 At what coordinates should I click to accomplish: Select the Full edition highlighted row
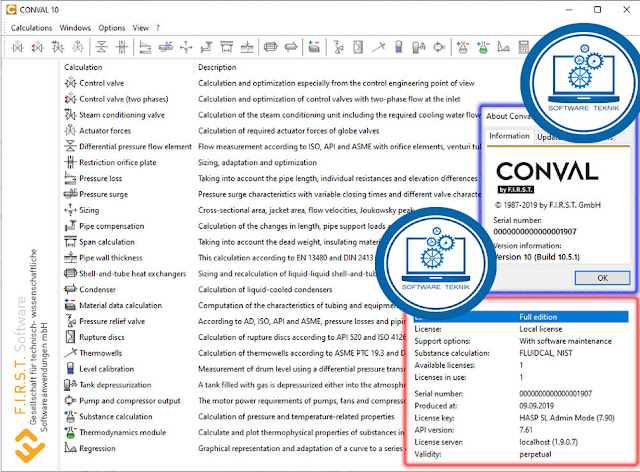(x=520, y=317)
